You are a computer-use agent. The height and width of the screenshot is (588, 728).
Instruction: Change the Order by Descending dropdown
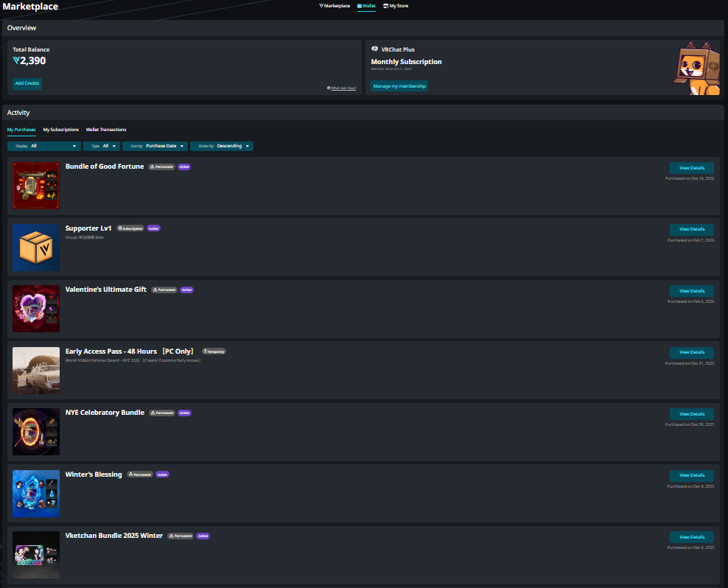[221, 146]
